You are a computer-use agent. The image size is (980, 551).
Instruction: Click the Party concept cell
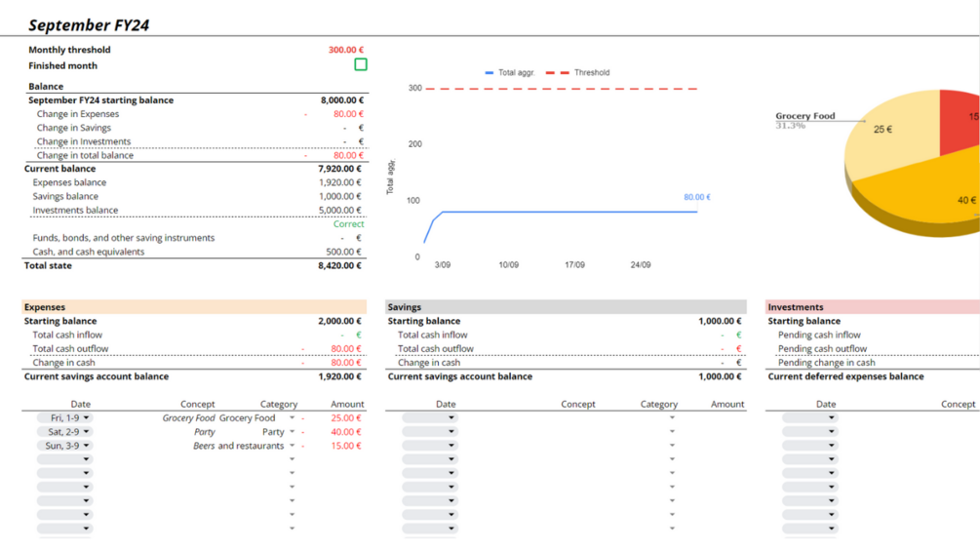pyautogui.click(x=205, y=432)
